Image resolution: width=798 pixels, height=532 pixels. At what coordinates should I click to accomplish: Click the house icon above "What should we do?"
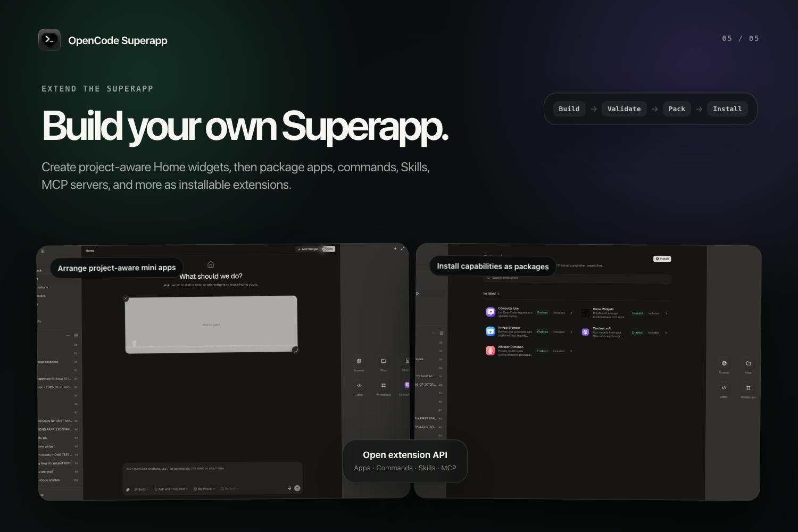[211, 264]
